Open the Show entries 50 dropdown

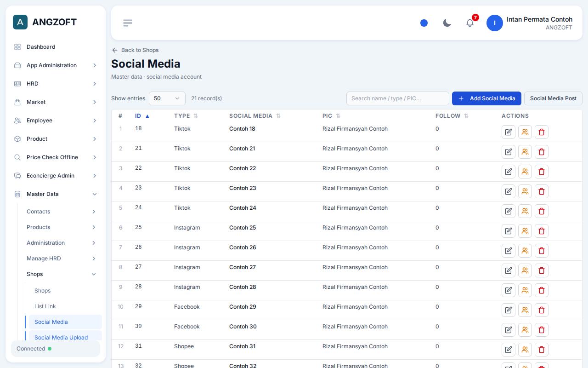pos(167,98)
